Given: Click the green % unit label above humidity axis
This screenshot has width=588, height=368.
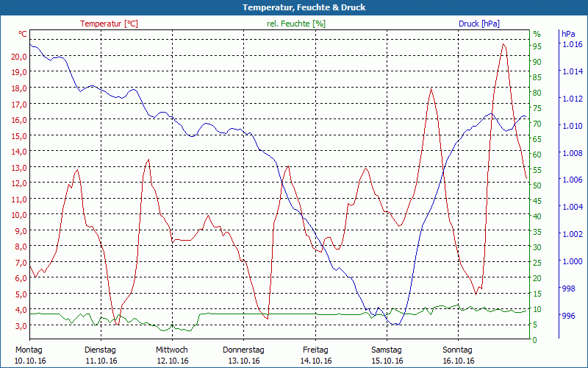Looking at the screenshot, I should click(537, 34).
